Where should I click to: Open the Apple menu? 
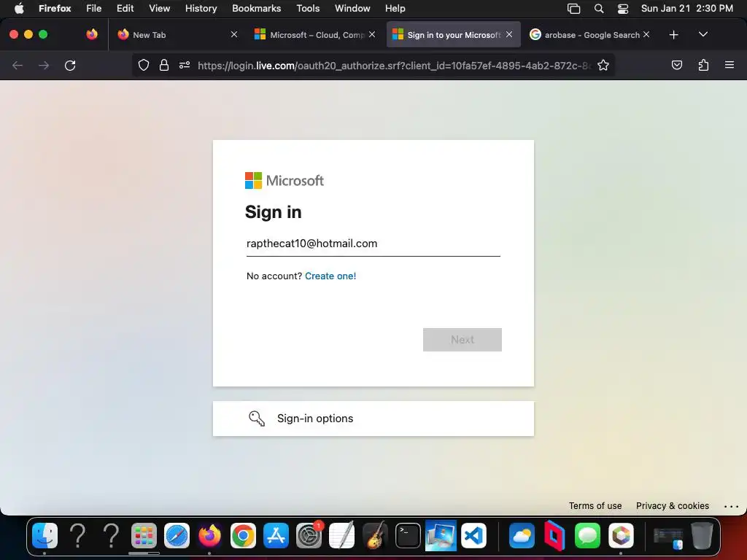(19, 9)
